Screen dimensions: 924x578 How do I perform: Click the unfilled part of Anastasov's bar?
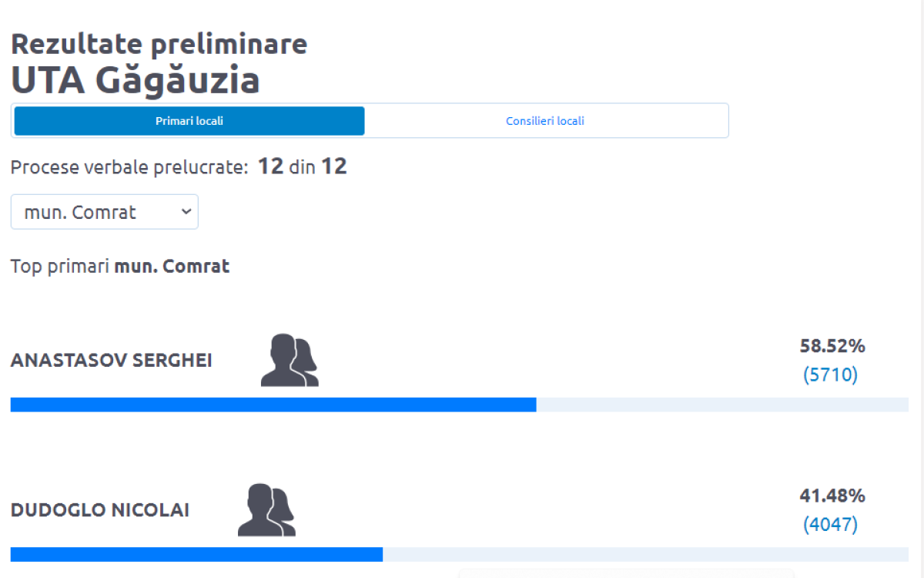pyautogui.click(x=722, y=405)
